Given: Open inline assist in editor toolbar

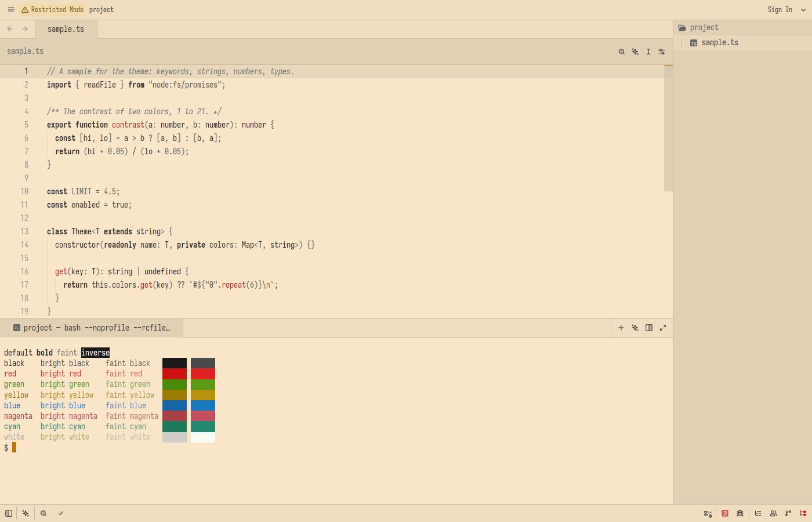Looking at the screenshot, I should [635, 52].
